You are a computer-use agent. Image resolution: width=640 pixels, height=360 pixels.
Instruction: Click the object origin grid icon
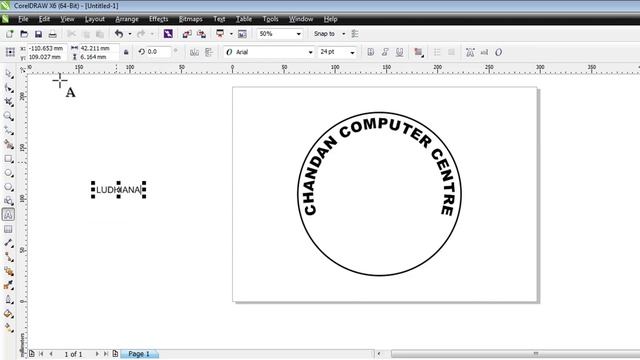coord(10,52)
